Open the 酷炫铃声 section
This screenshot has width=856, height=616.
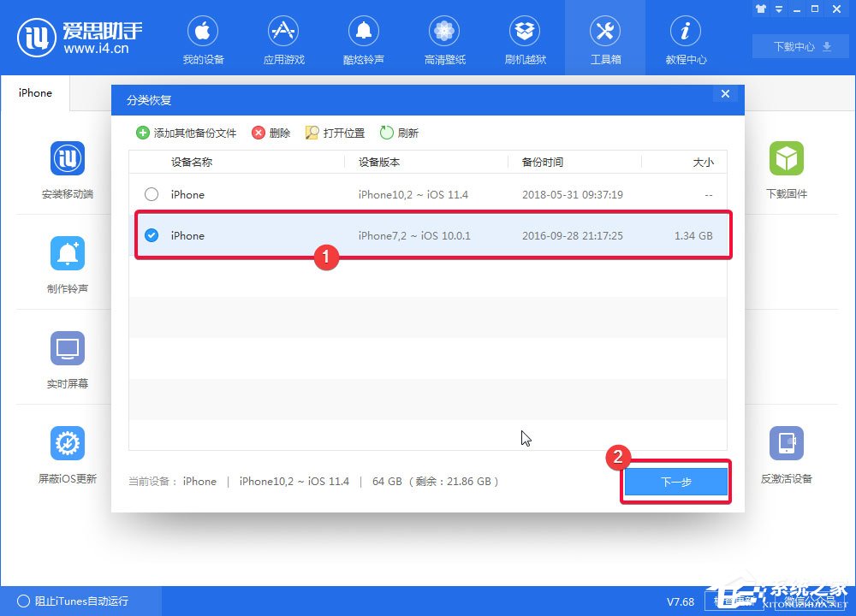(x=363, y=38)
